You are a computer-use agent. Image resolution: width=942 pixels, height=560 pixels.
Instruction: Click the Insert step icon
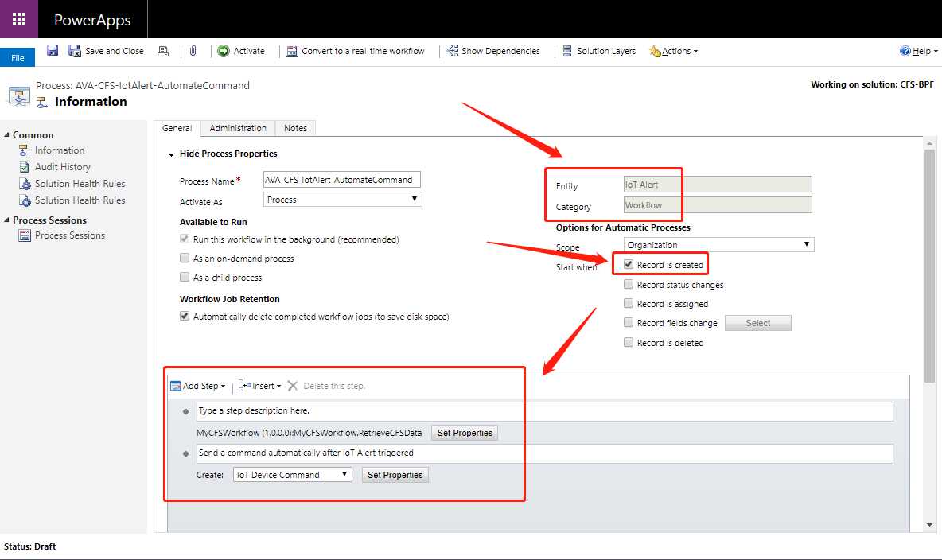pyautogui.click(x=244, y=386)
